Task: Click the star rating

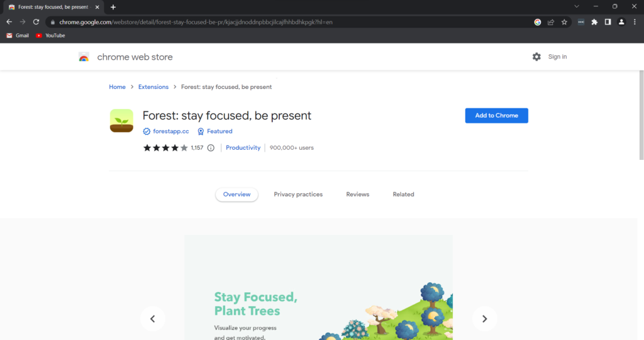Action: (165, 147)
